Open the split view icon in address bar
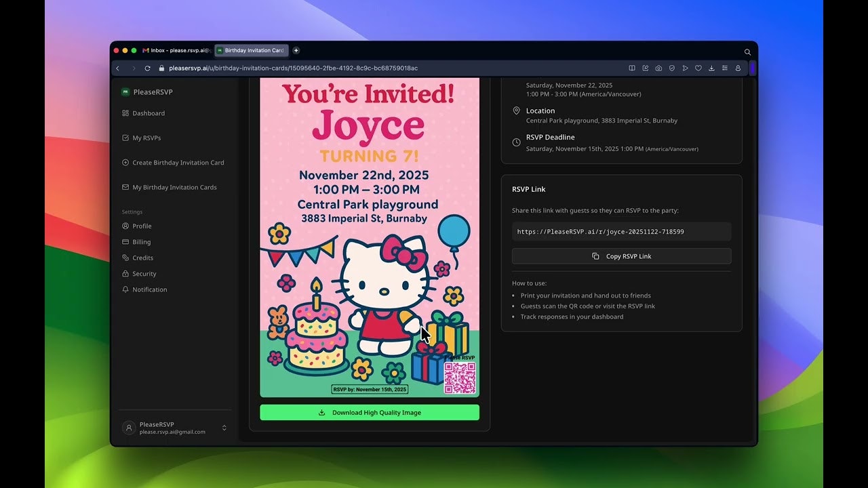This screenshot has width=868, height=488. (x=632, y=68)
